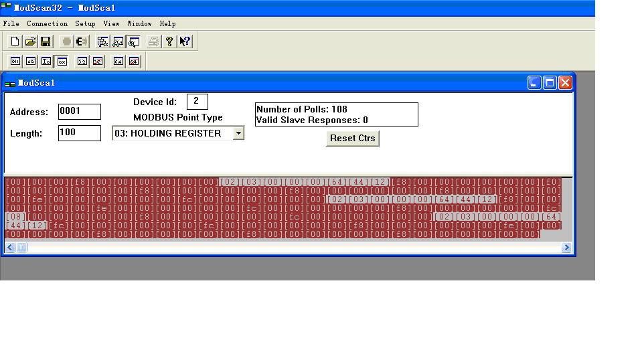Select binary display format icon (011)
644x342 pixels.
15,61
